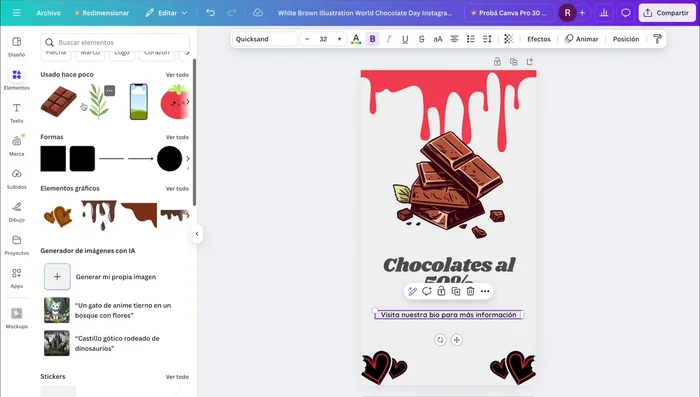Decrease font size with minus
This screenshot has width=700, height=397.
click(x=307, y=39)
